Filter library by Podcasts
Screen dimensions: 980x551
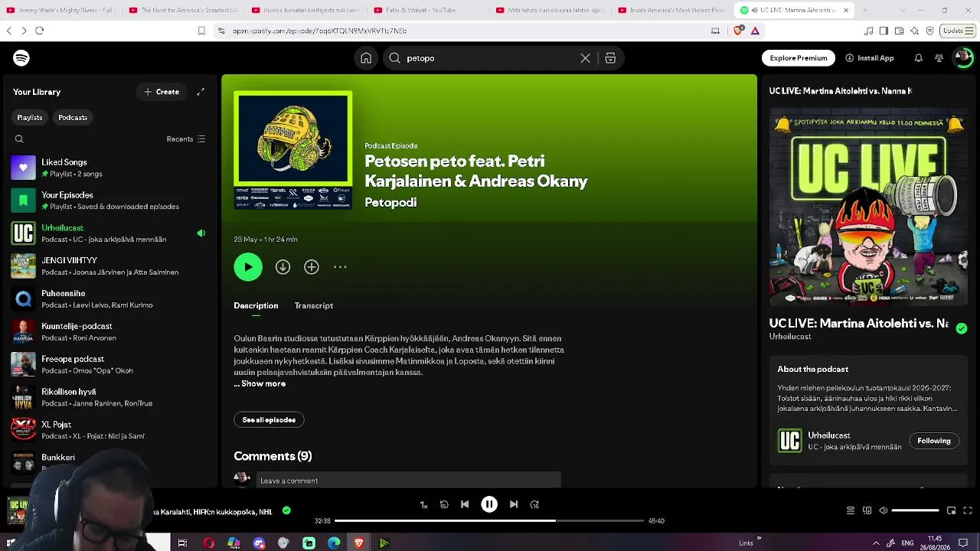tap(73, 118)
